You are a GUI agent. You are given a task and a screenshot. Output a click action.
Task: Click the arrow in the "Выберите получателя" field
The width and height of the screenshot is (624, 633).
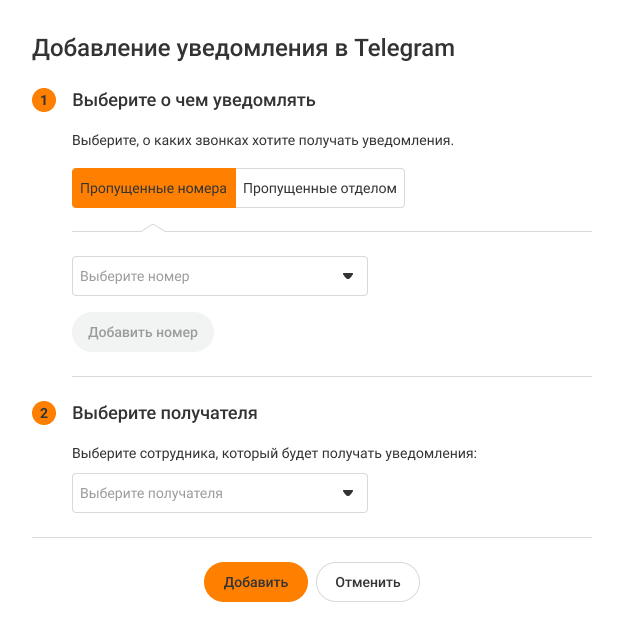click(x=348, y=493)
